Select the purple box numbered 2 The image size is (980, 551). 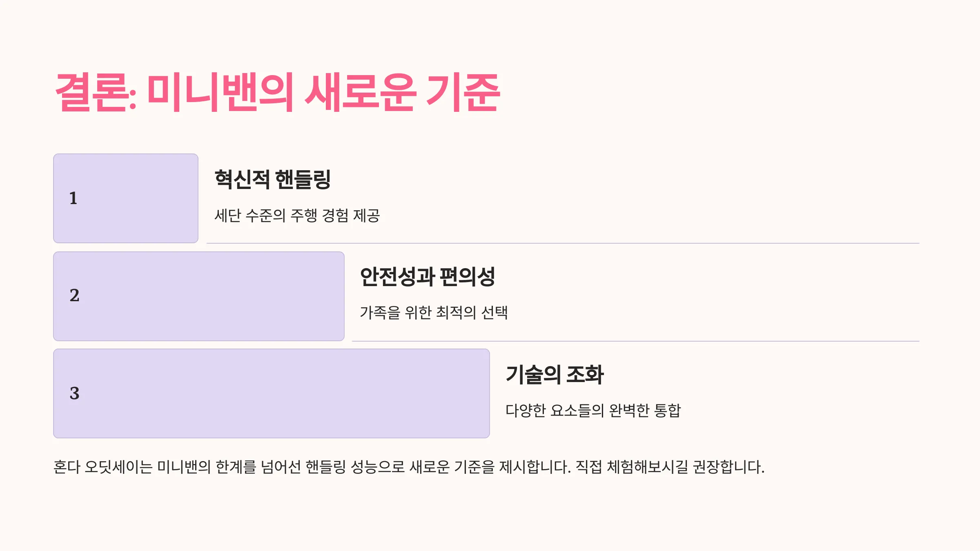[199, 296]
